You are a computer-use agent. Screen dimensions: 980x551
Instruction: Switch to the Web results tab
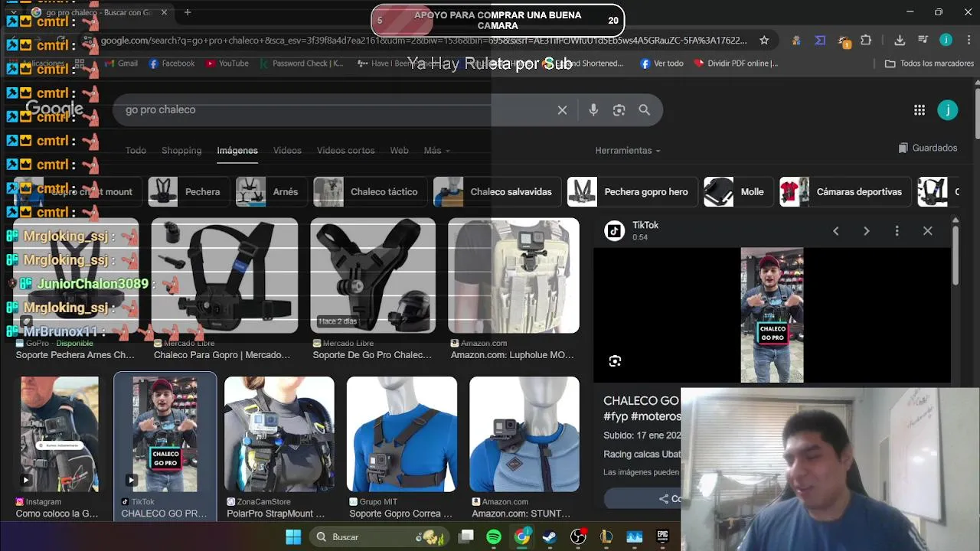[399, 151]
